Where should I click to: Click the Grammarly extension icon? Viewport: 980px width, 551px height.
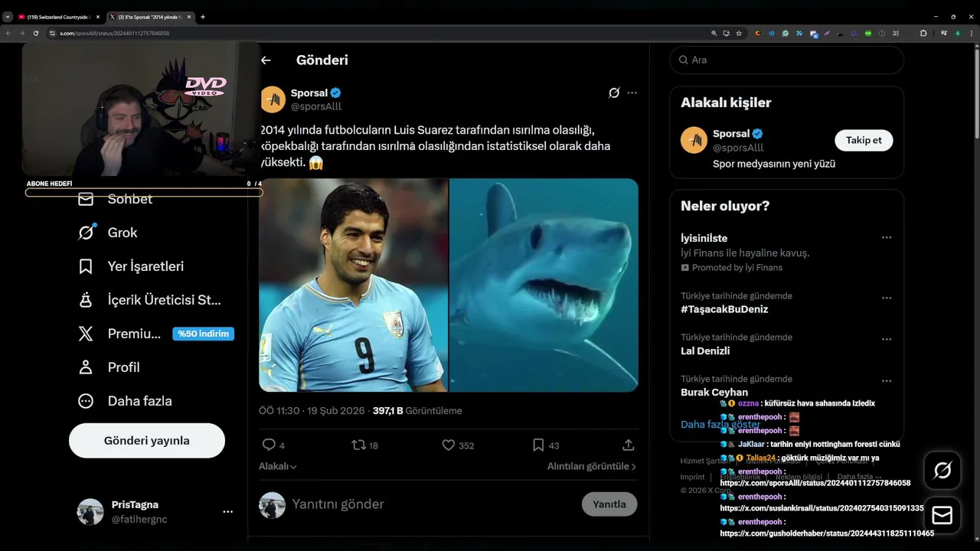point(786,34)
